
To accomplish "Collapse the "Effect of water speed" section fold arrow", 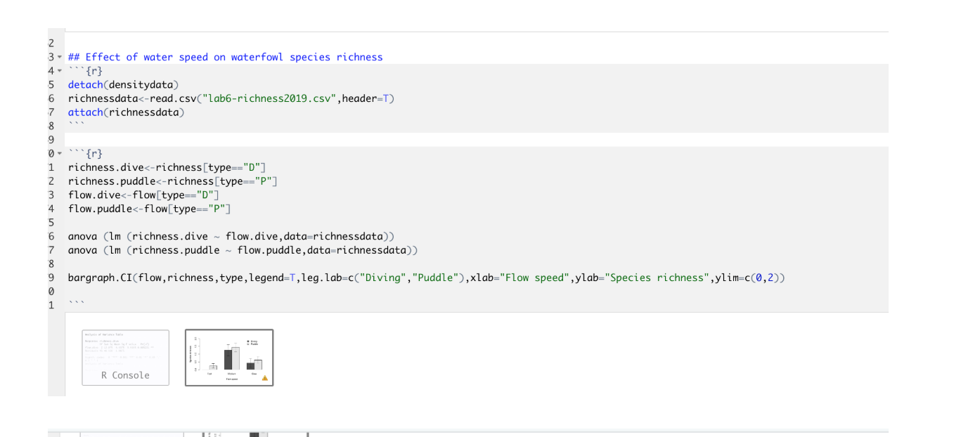I will point(60,58).
